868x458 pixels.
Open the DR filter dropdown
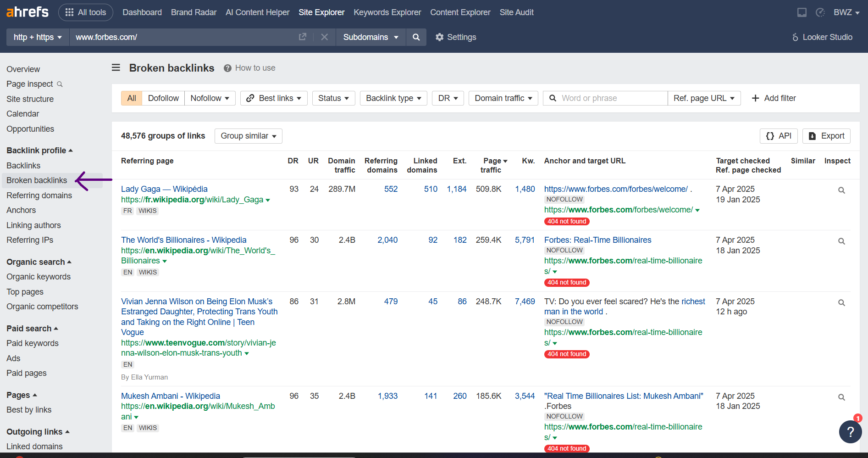pos(448,98)
